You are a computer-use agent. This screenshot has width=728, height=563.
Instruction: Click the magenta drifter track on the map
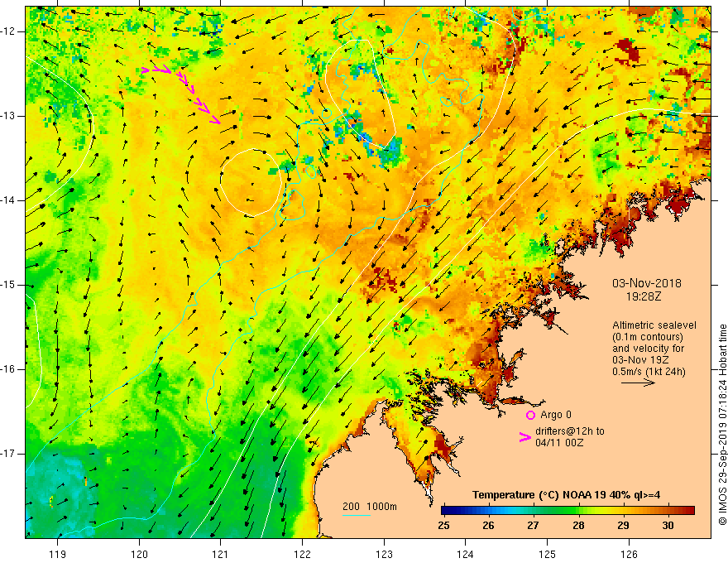click(x=181, y=95)
